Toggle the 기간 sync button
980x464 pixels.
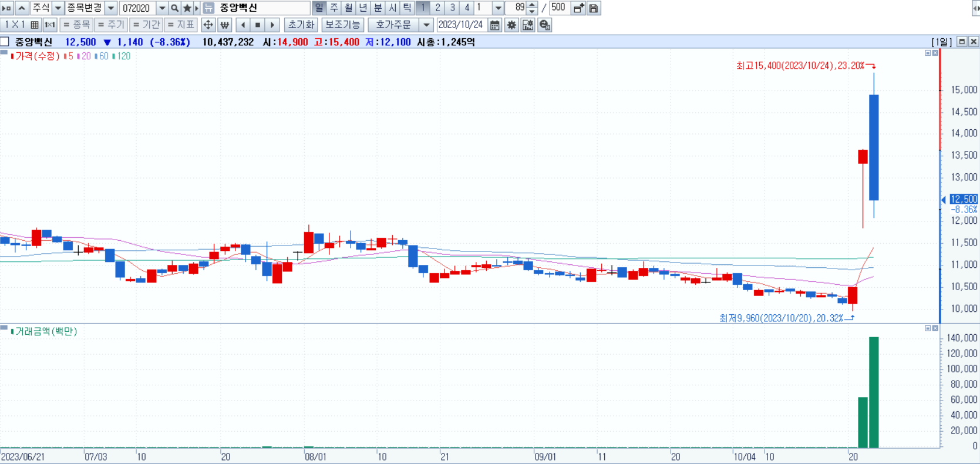pos(146,25)
